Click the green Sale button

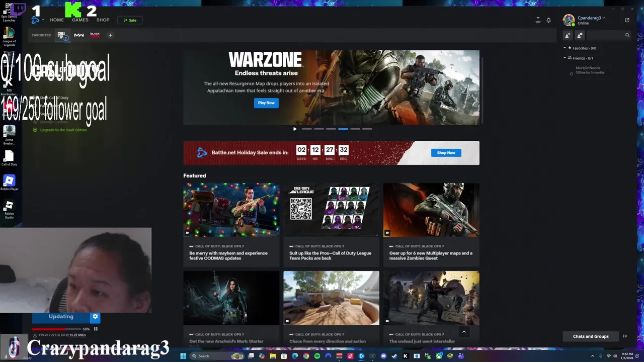coord(130,20)
